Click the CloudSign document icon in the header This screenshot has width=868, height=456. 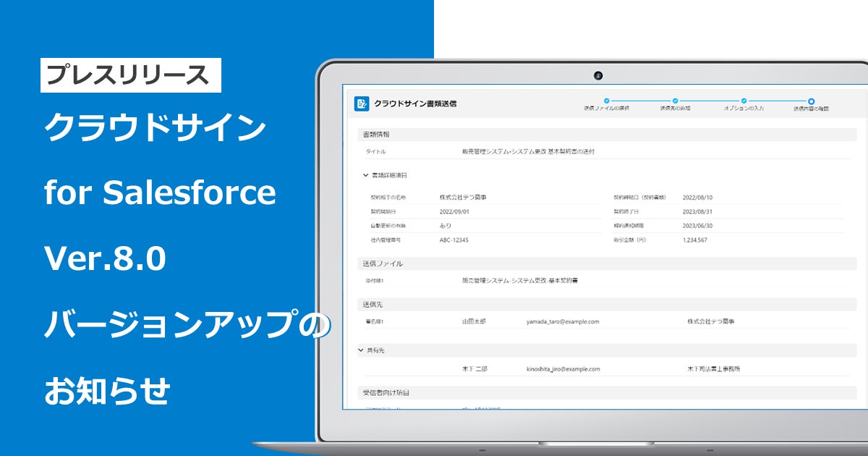pyautogui.click(x=362, y=104)
